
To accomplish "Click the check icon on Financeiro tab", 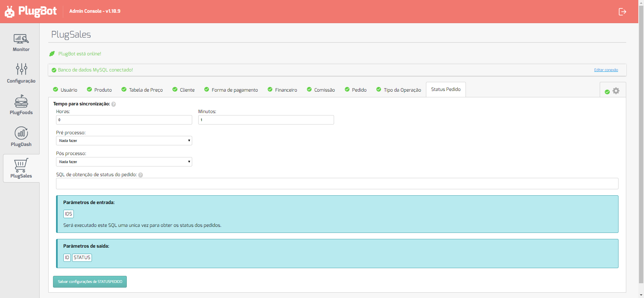I will click(270, 89).
